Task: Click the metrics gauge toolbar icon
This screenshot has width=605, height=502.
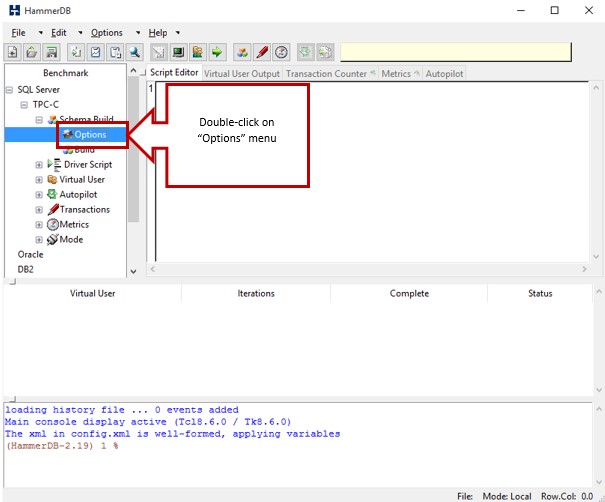Action: (x=281, y=52)
